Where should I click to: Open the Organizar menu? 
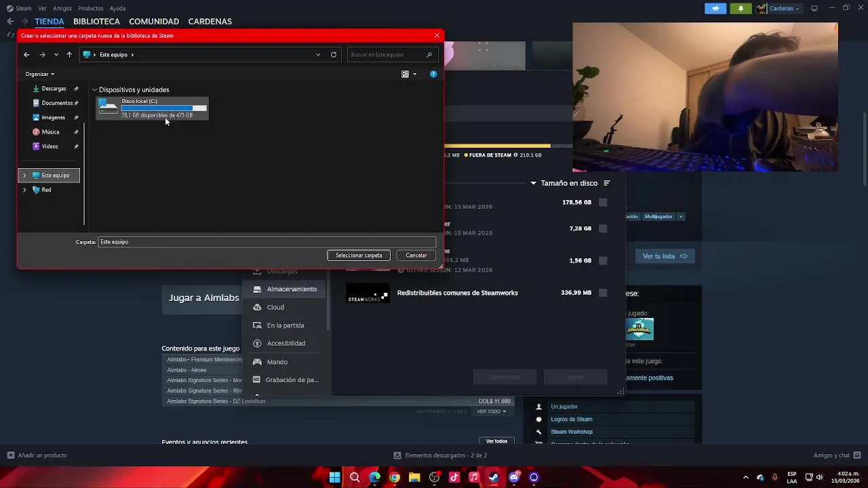39,74
